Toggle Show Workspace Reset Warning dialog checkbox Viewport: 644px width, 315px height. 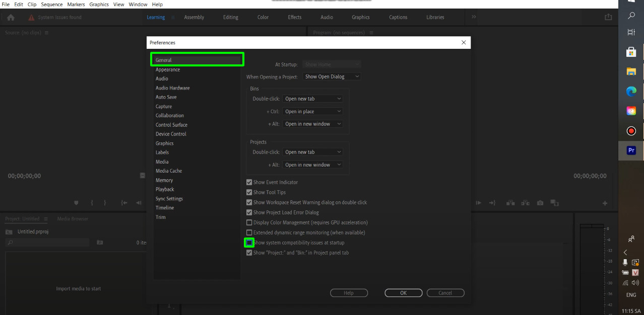[249, 202]
